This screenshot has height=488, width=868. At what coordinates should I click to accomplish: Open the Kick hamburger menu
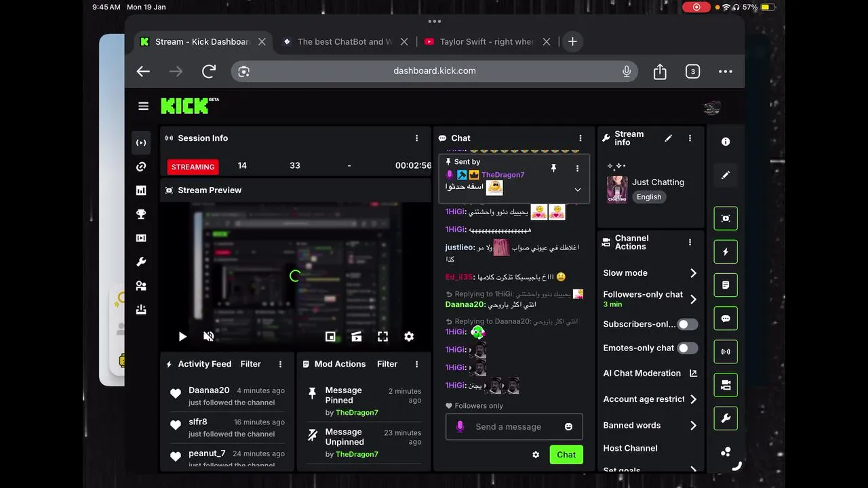(143, 106)
